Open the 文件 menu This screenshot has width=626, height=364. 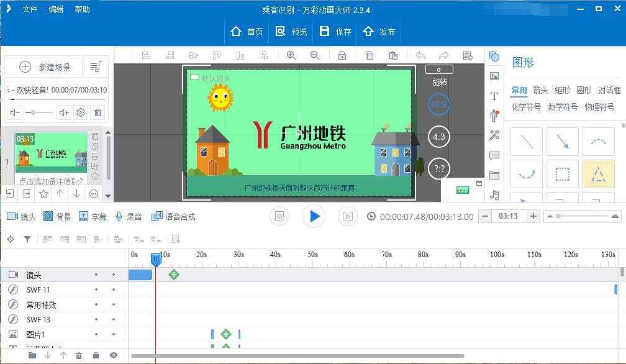pos(30,9)
